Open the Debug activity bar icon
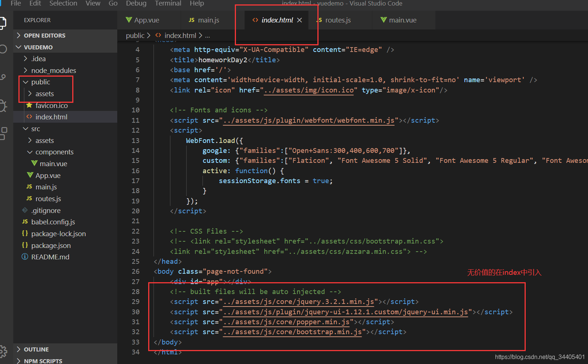 click(3, 106)
